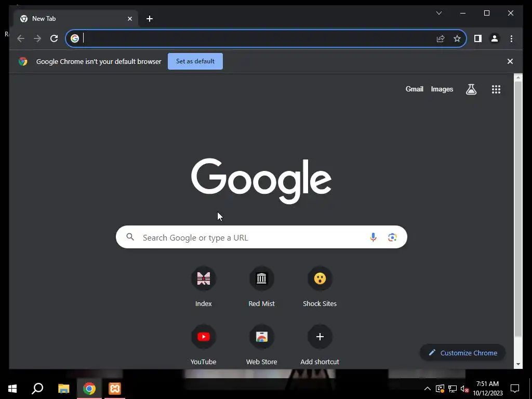Open the Windows notification center

coord(515,389)
